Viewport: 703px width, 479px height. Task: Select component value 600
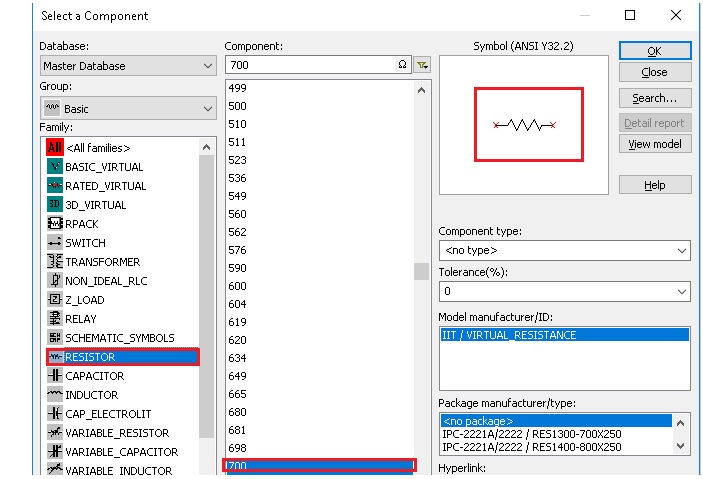tap(237, 286)
